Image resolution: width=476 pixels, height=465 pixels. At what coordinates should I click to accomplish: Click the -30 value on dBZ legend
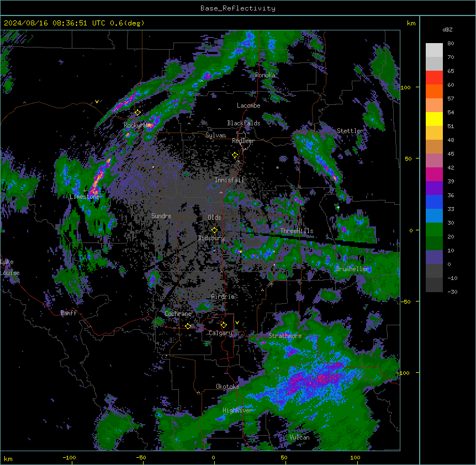click(x=452, y=292)
